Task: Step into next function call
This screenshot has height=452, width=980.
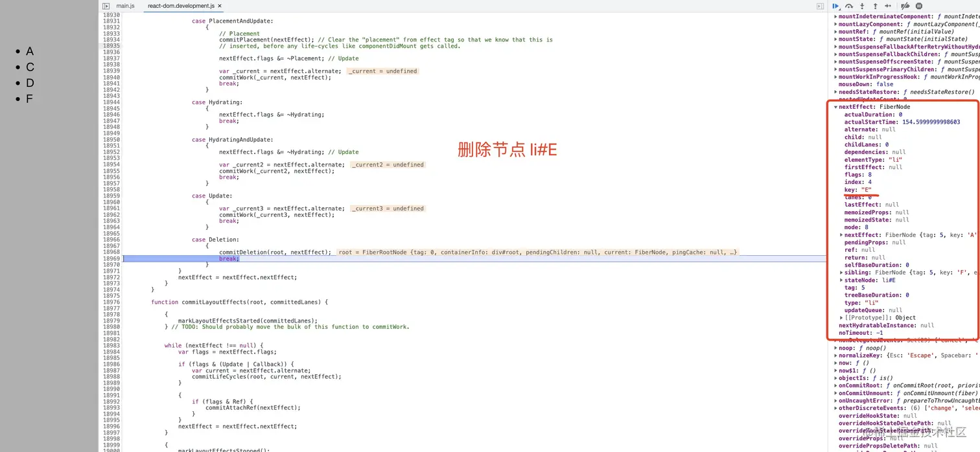Action: (x=862, y=6)
